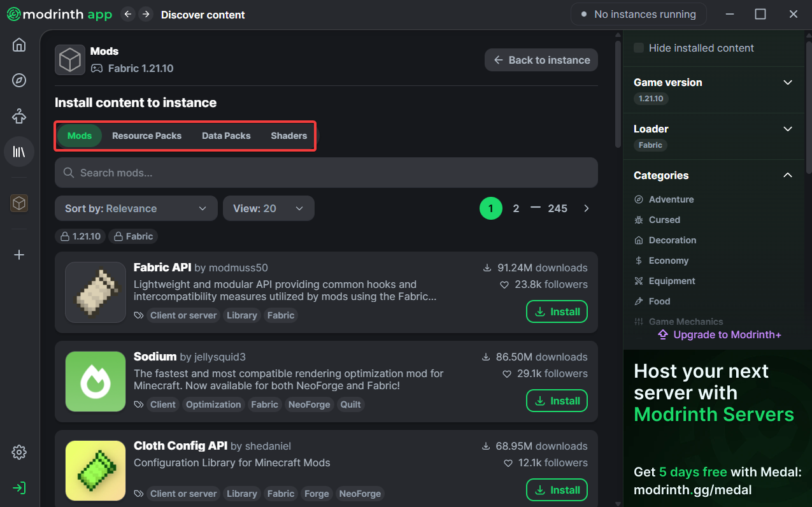812x507 pixels.
Task: Install the Fabric API mod
Action: click(557, 311)
